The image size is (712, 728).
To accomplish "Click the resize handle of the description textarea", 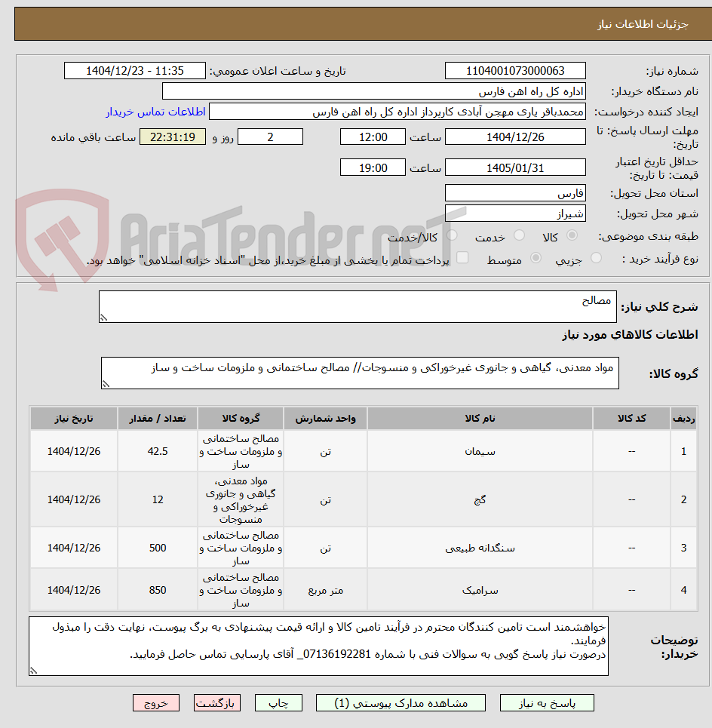I will (x=103, y=318).
